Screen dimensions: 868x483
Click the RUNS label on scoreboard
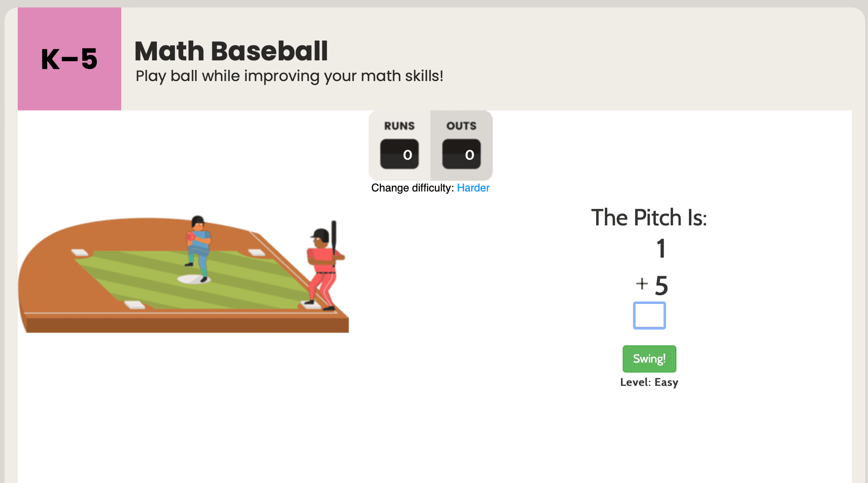tap(399, 126)
